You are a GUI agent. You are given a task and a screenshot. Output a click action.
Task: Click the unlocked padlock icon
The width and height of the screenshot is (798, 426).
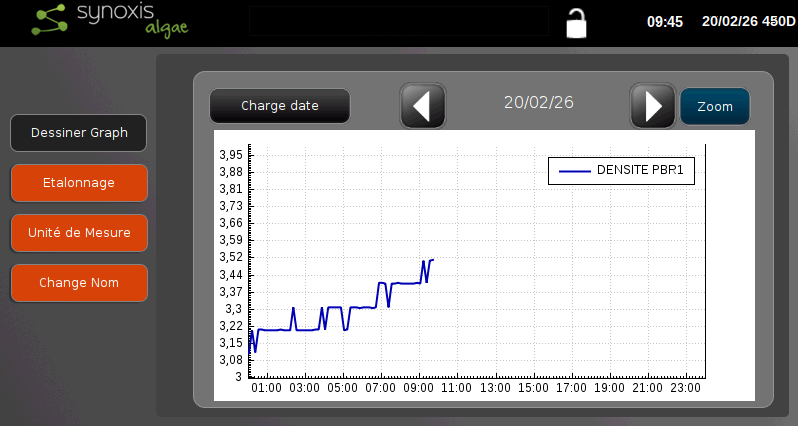(x=576, y=22)
